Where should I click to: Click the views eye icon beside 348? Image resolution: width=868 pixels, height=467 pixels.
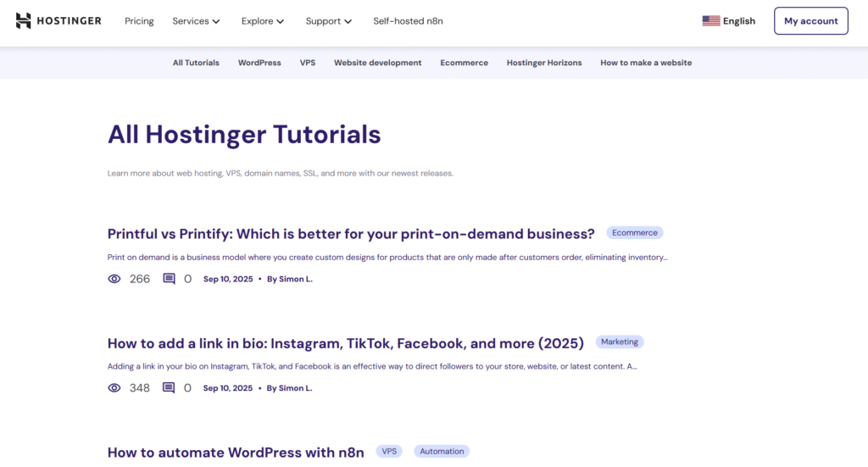[x=114, y=388]
